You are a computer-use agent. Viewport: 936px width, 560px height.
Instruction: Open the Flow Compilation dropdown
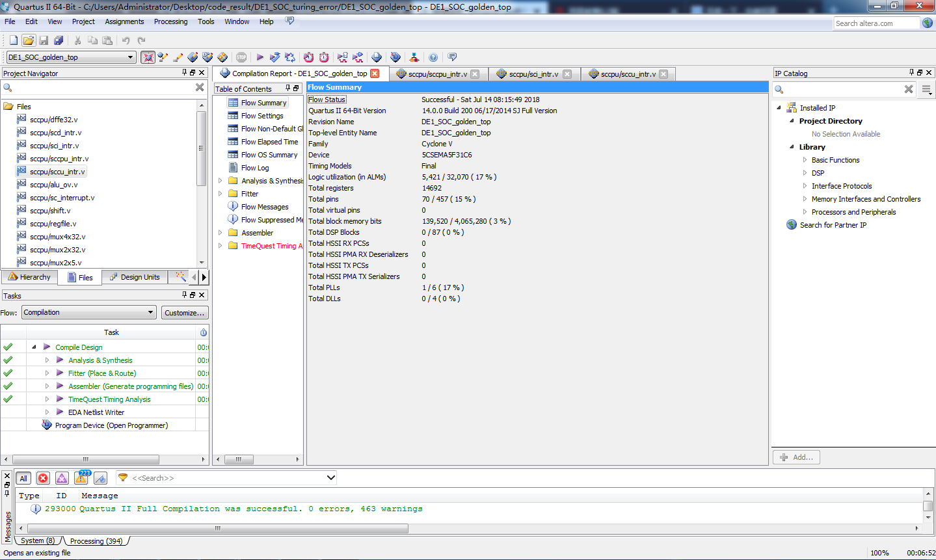pos(89,312)
